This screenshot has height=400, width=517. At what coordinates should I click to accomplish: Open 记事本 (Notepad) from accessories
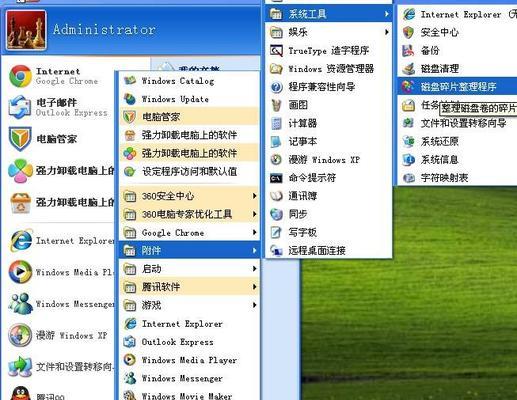328,141
